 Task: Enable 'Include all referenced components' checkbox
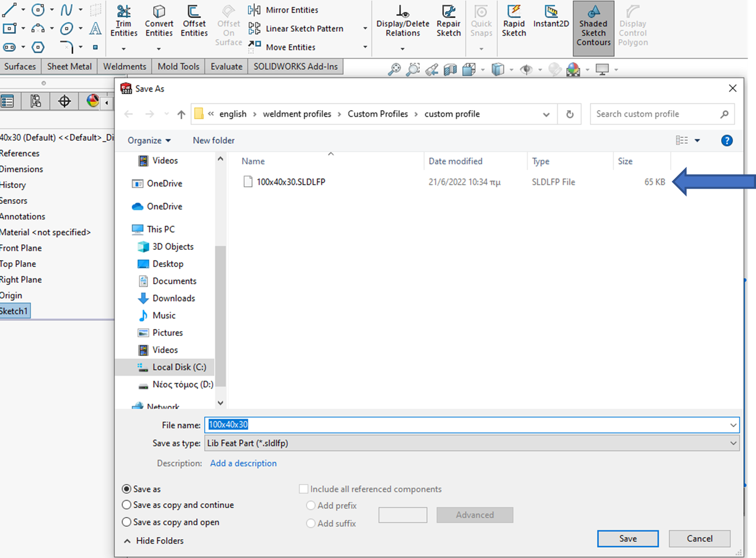point(304,489)
